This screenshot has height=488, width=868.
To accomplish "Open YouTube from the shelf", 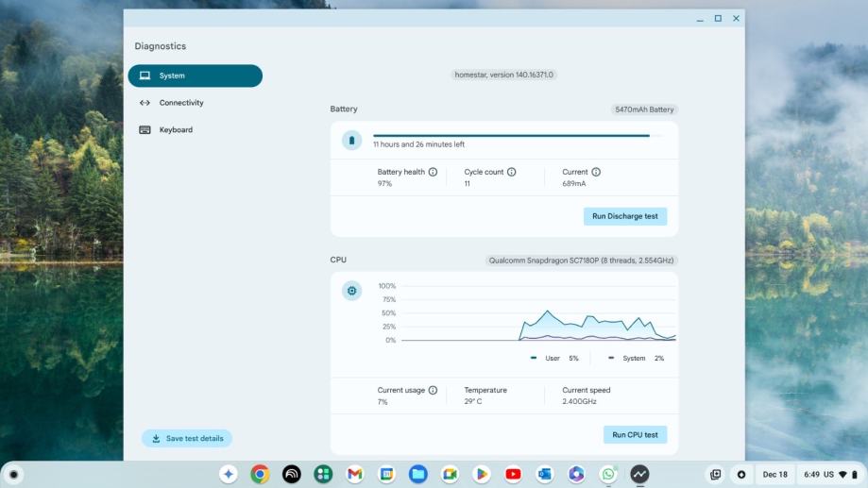I will tap(513, 474).
